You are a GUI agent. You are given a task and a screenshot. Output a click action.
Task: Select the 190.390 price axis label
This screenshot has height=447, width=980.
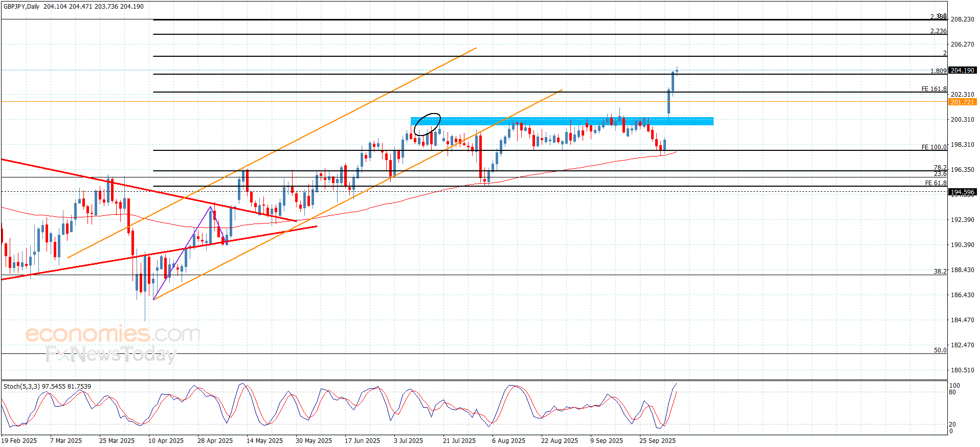[x=962, y=245]
